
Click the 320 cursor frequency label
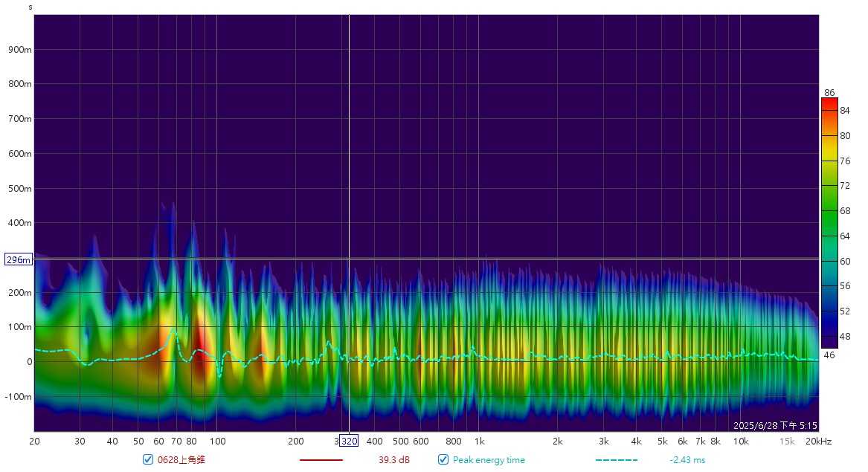click(x=349, y=441)
